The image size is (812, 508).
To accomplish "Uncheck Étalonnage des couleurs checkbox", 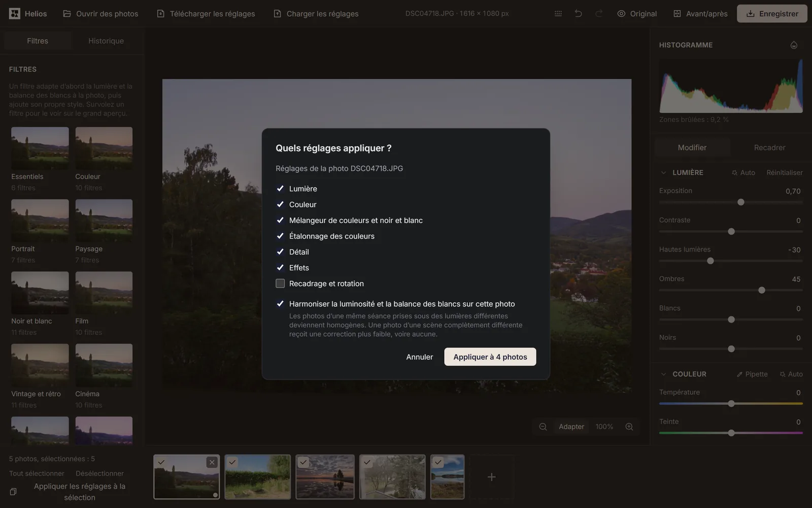I will [x=280, y=236].
